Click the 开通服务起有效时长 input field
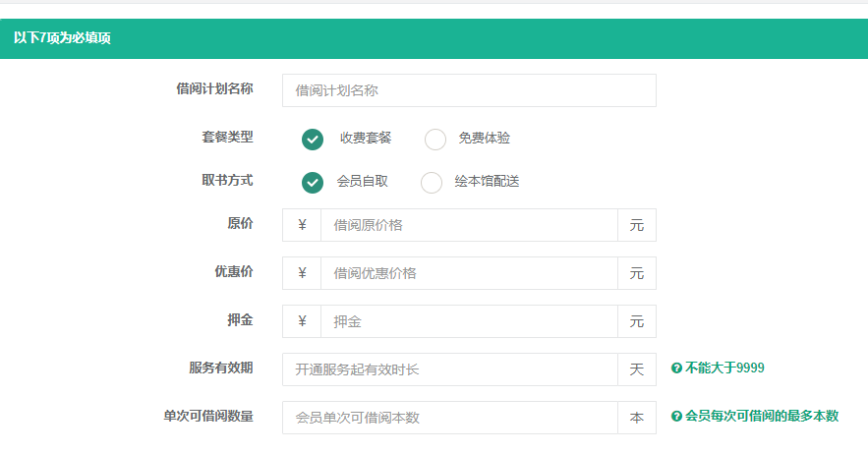The height and width of the screenshot is (453, 868). click(450, 369)
